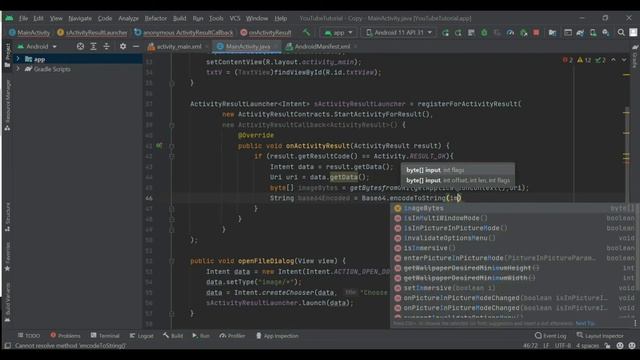The height and width of the screenshot is (360, 640).
Task: Choose imageBytes from the completion list
Action: click(514, 208)
